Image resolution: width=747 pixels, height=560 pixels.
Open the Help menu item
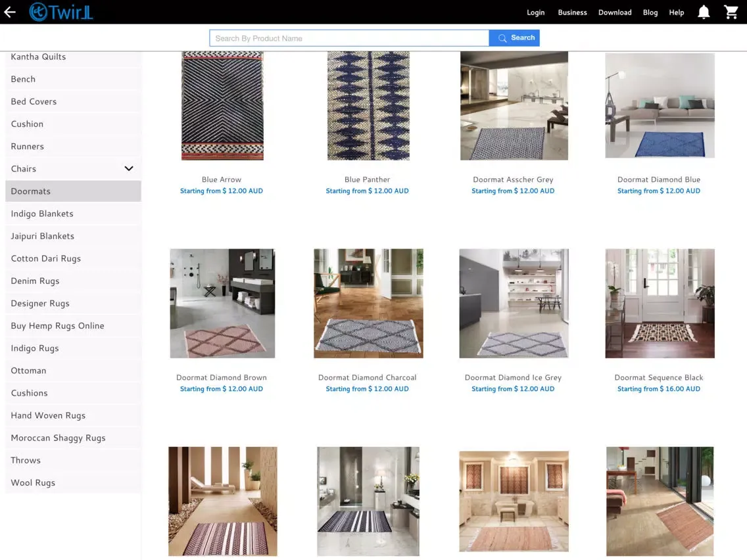tap(676, 12)
